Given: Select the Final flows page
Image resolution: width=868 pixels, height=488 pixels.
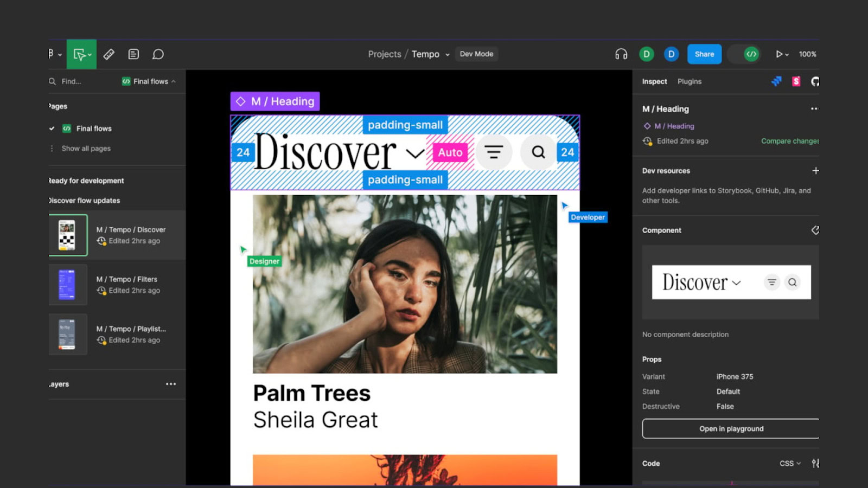Looking at the screenshot, I should [x=93, y=129].
